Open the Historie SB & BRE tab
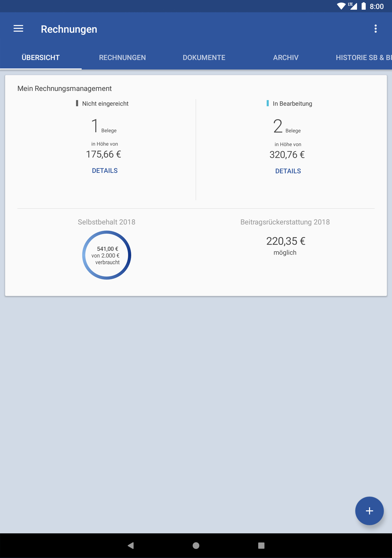Image resolution: width=392 pixels, height=558 pixels. point(363,58)
